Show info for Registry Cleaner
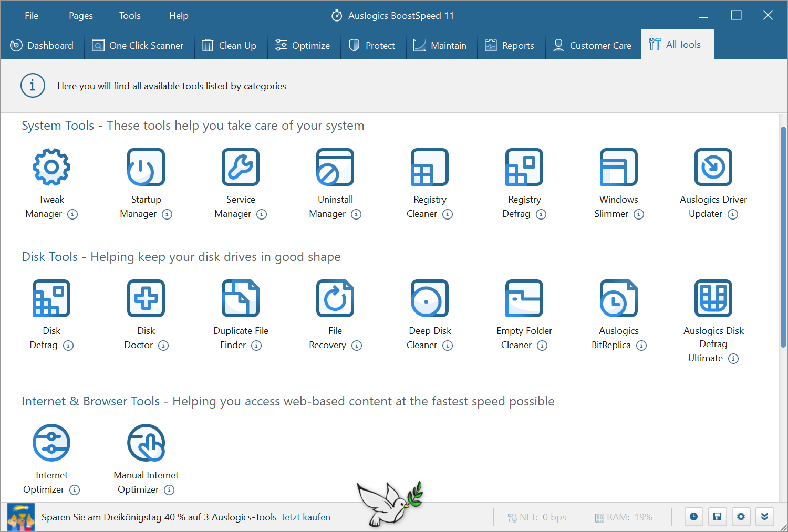The image size is (788, 532). tap(448, 214)
